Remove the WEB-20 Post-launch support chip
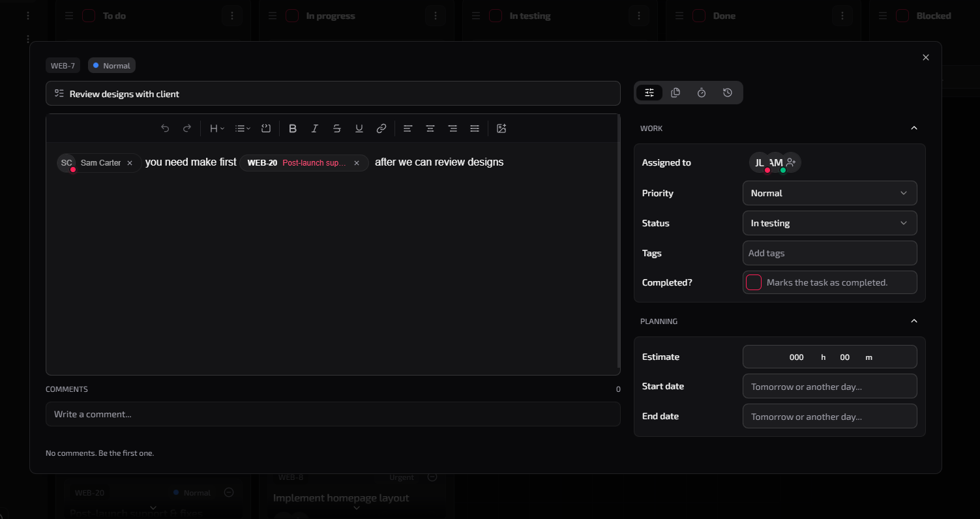Image resolution: width=980 pixels, height=519 pixels. click(356, 163)
